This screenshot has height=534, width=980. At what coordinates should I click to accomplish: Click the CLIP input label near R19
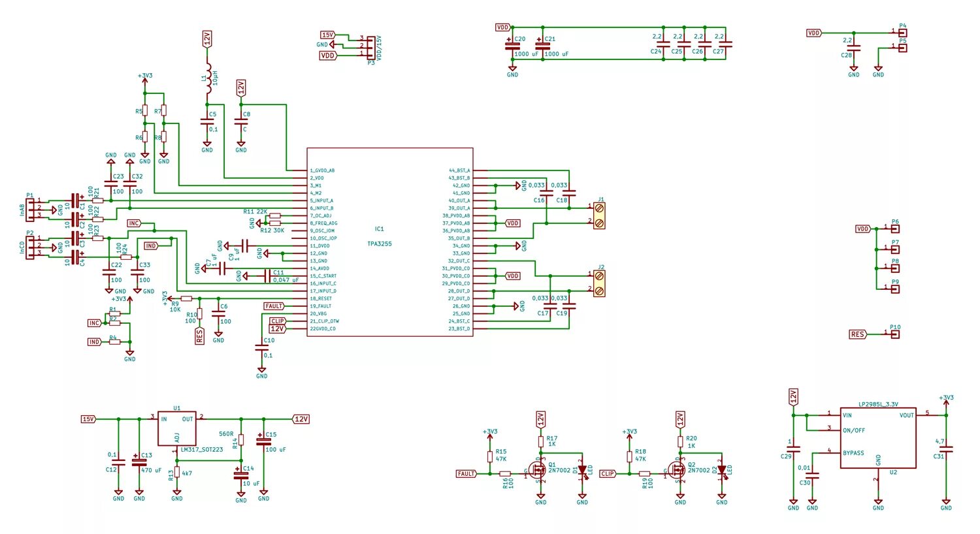[608, 474]
